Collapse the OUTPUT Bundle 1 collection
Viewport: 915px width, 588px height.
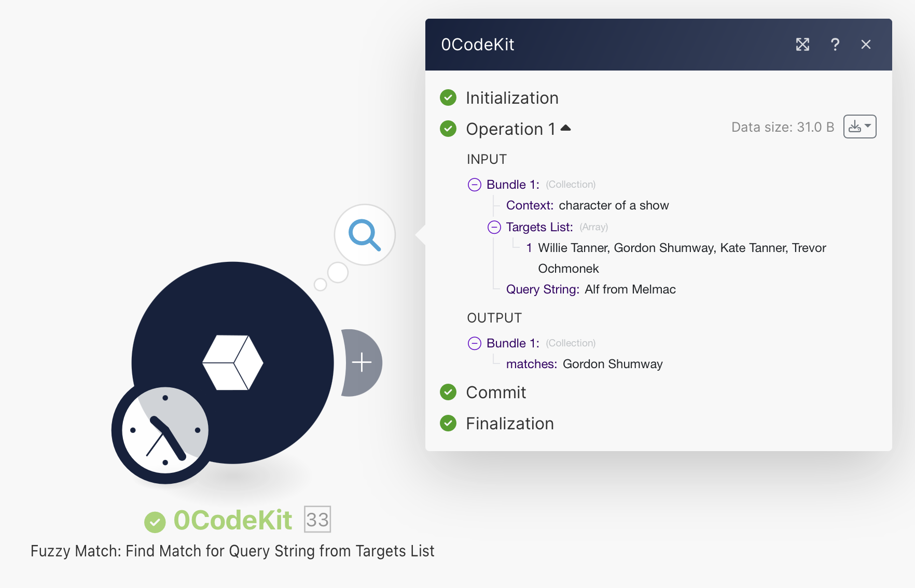click(475, 343)
